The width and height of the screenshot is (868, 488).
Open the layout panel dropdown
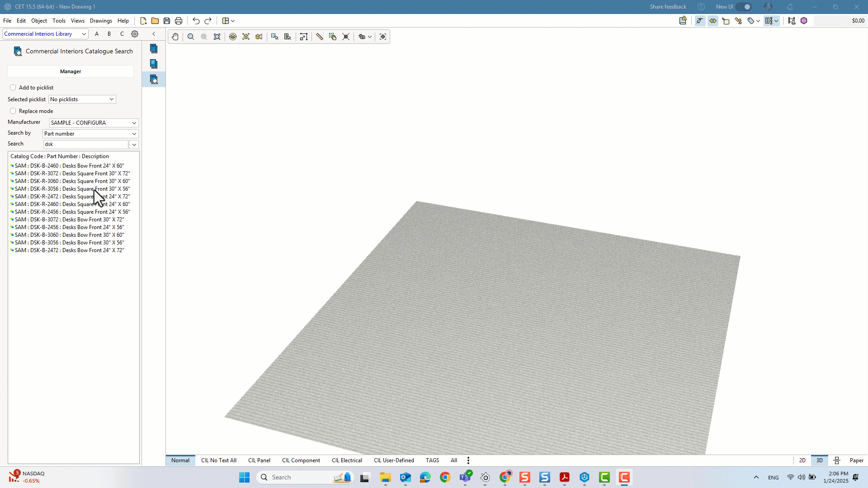tap(228, 21)
